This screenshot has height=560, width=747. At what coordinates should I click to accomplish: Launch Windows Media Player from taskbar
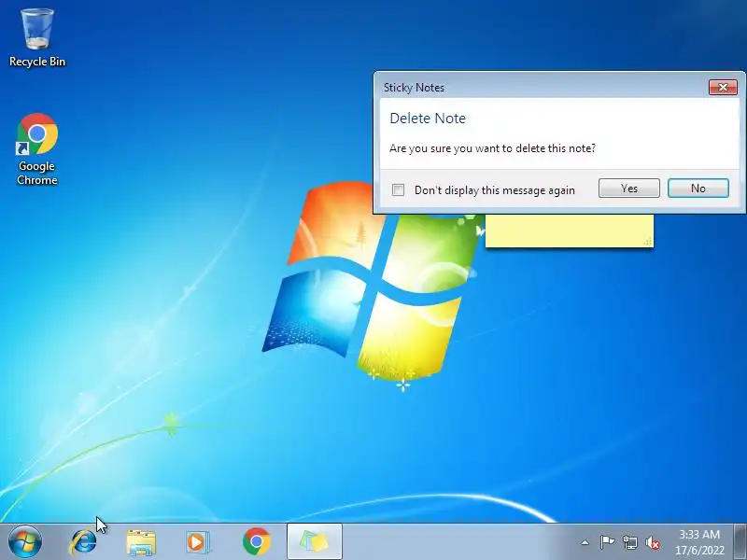tap(198, 542)
